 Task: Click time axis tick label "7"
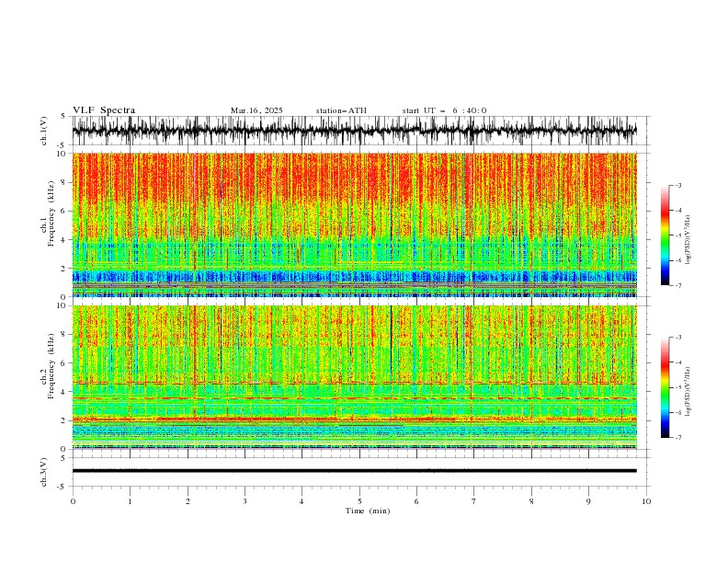[x=474, y=501]
